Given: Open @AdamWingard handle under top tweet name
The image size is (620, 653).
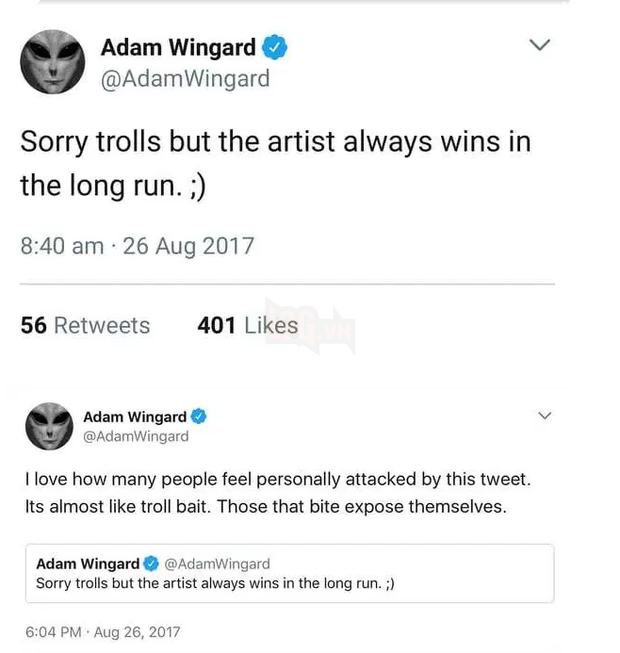Looking at the screenshot, I should (x=185, y=79).
